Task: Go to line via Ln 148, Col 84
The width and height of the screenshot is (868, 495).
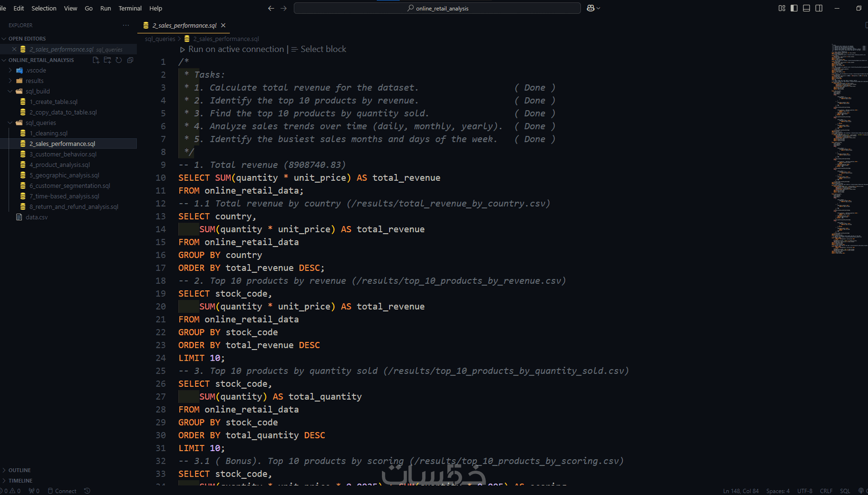Action: click(741, 491)
